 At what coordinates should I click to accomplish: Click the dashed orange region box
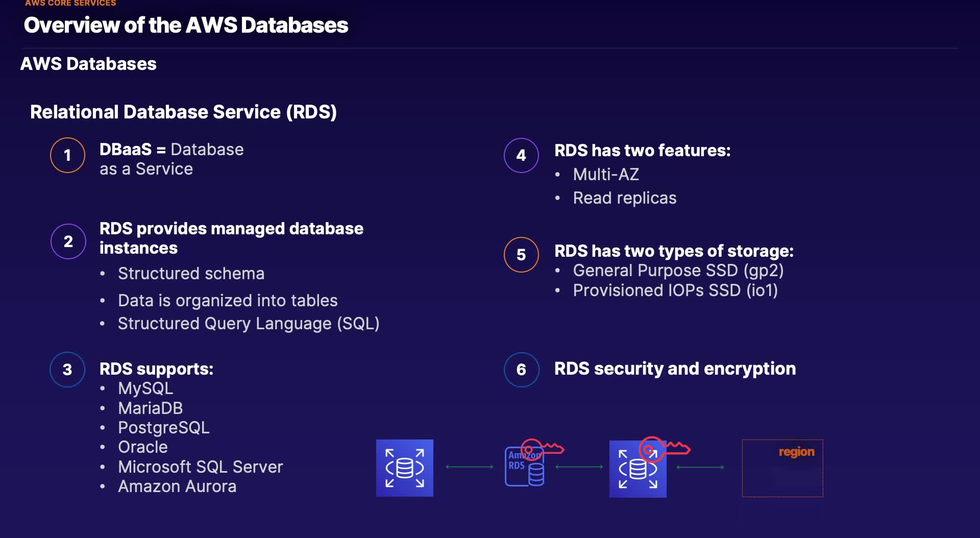coord(782,468)
